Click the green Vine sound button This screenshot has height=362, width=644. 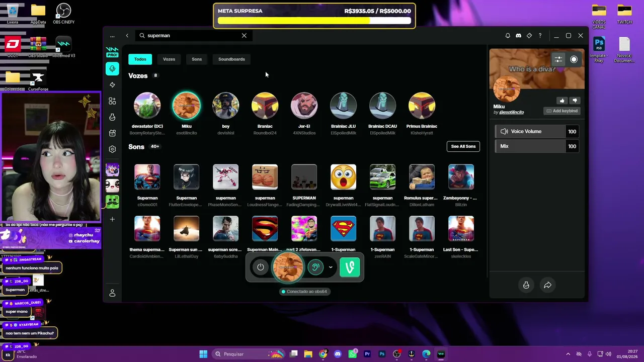350,267
